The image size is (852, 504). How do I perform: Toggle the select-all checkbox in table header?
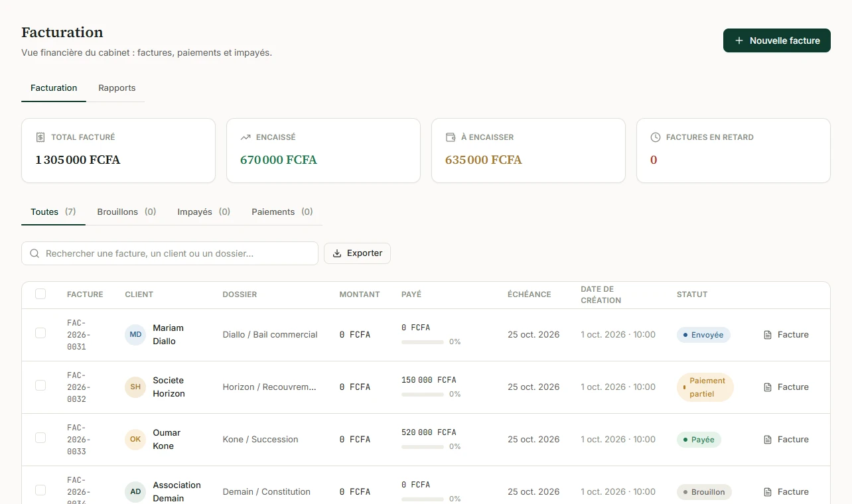coord(40,294)
